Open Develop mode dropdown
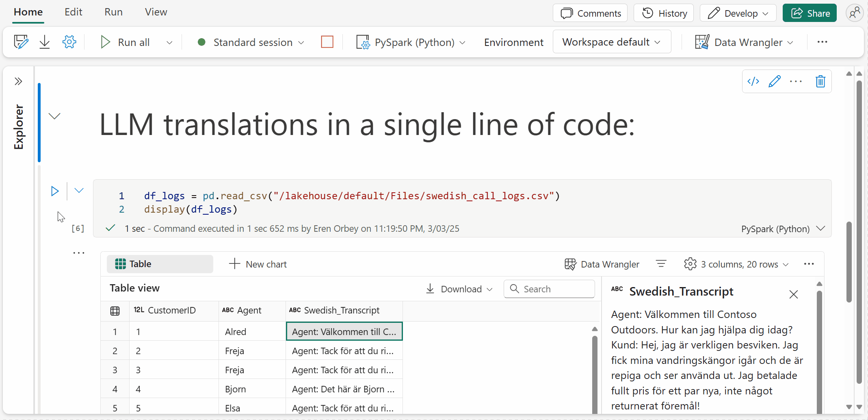 (738, 13)
